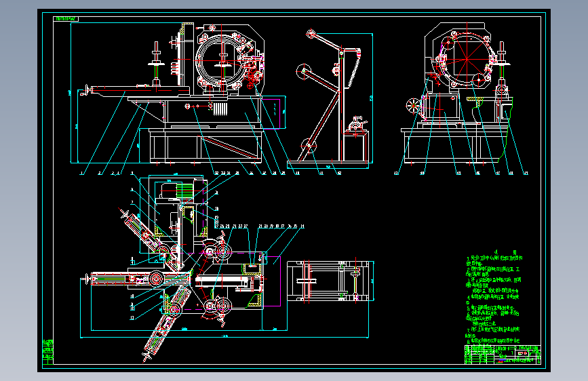Select the red radial center lines in the right view

467,59
